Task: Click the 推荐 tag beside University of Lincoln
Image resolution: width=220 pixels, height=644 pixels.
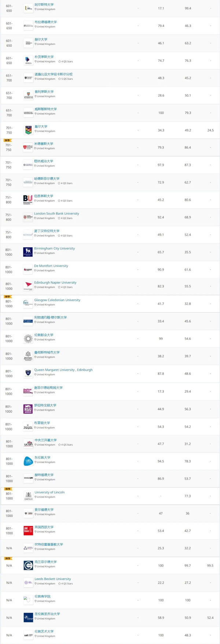Action: (x=8, y=489)
